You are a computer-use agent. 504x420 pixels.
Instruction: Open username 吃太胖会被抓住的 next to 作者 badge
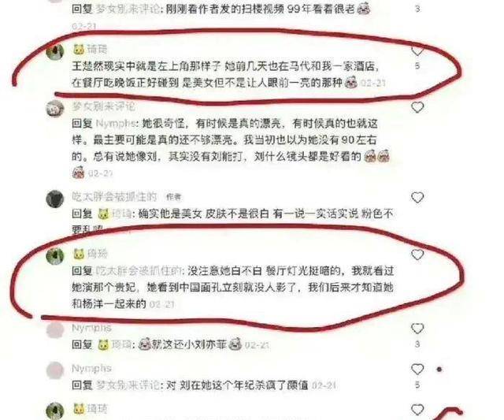(114, 196)
